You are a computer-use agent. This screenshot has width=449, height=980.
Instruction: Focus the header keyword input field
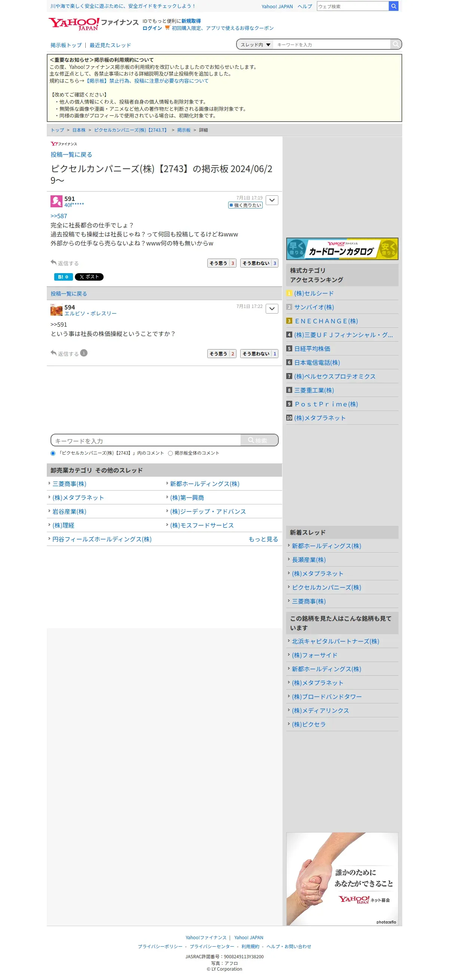332,45
